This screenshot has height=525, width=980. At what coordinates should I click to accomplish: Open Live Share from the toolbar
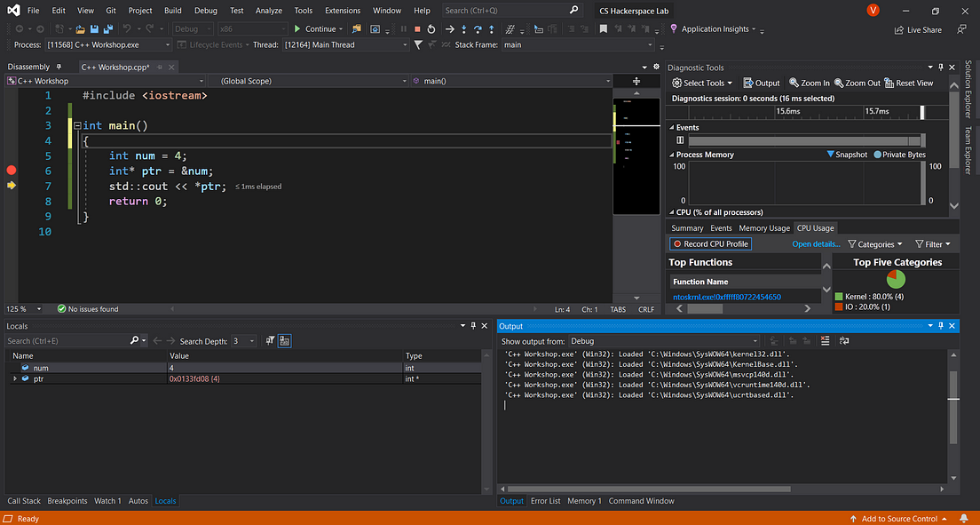tap(917, 29)
